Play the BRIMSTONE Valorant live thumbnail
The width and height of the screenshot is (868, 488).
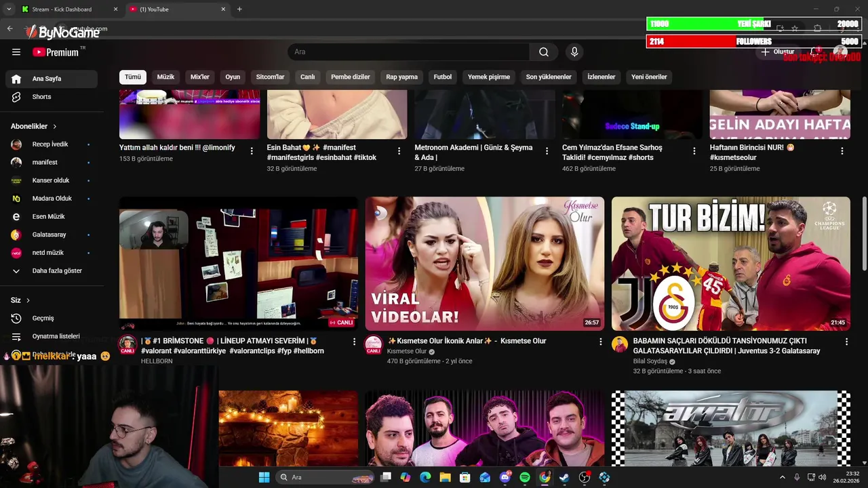(239, 264)
